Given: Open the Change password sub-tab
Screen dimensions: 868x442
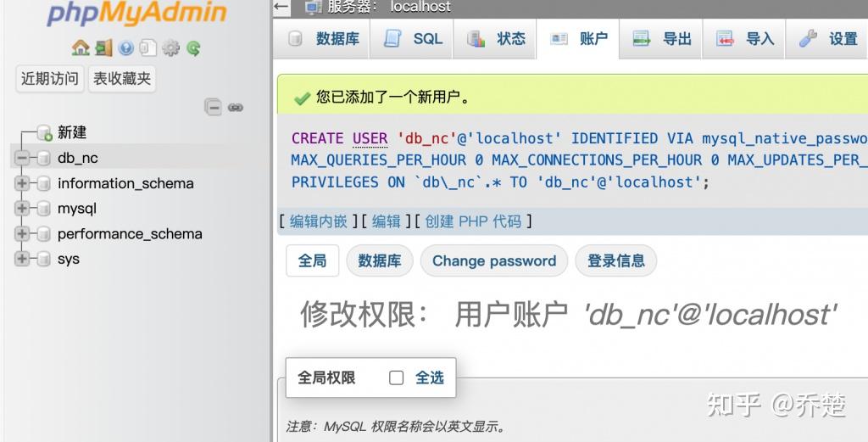Looking at the screenshot, I should coord(494,260).
